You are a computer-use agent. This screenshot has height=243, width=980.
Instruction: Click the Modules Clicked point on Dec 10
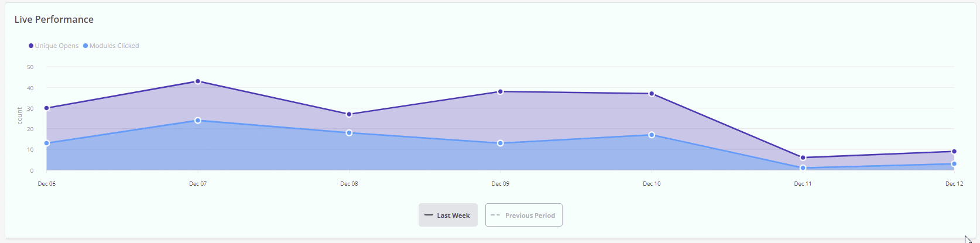652,135
